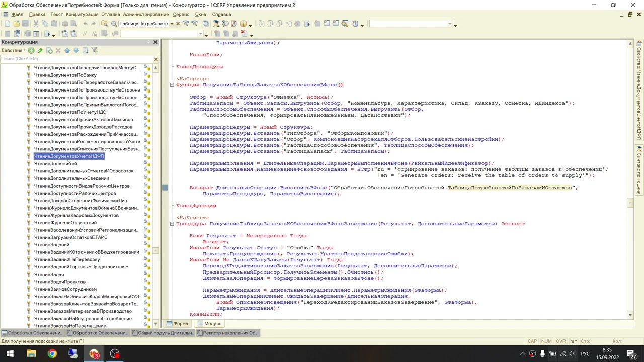
Task: Open the Конфигурация menu
Action: [x=82, y=14]
